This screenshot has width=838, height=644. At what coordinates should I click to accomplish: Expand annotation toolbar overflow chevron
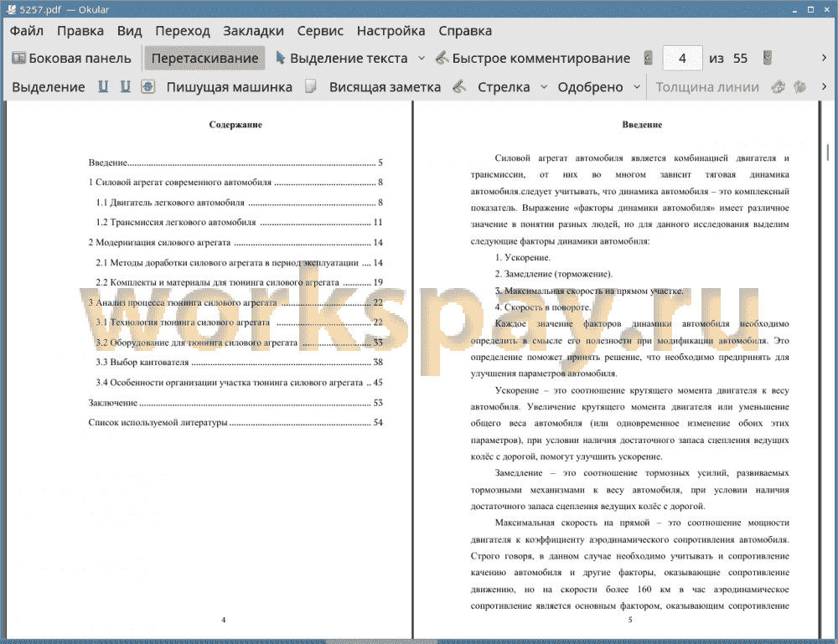(824, 86)
